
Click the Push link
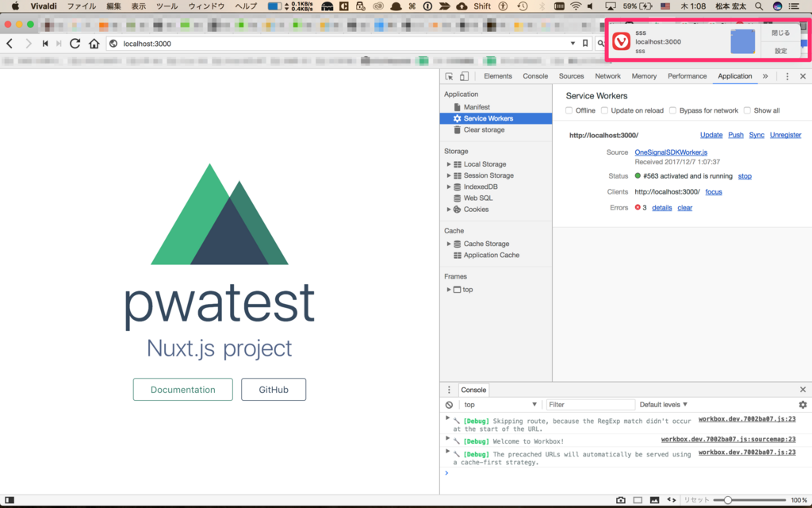point(735,135)
